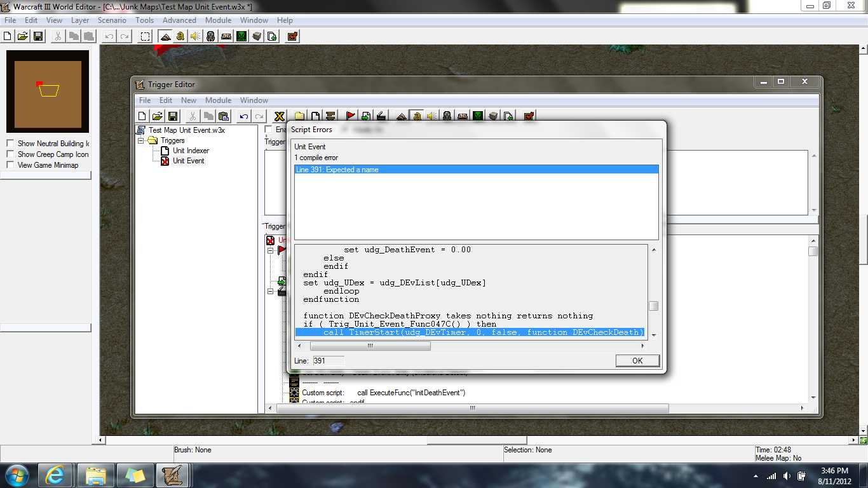
Task: Open the AI Editor green icon in main toolbar
Action: [x=241, y=36]
